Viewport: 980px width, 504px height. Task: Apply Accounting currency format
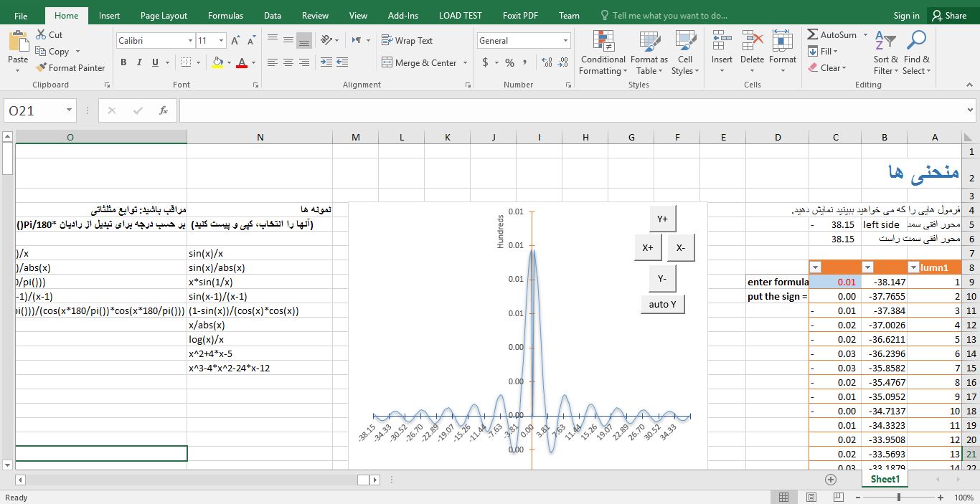[x=486, y=62]
